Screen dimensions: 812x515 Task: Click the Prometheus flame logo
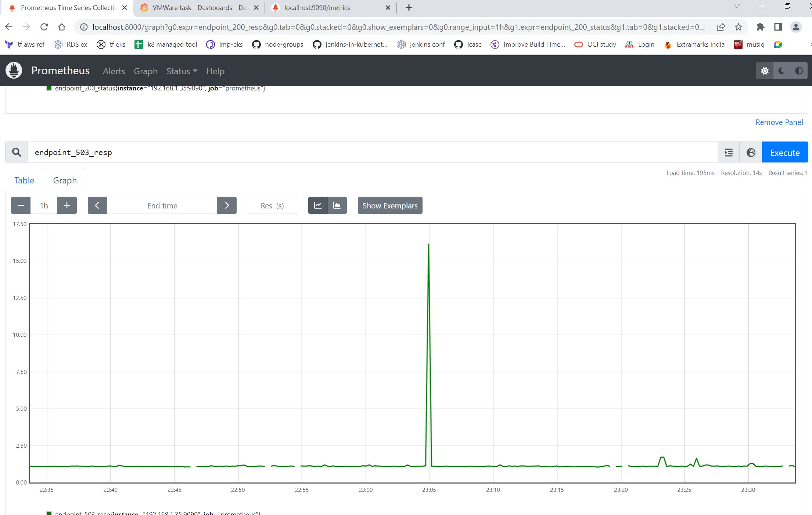click(x=14, y=71)
